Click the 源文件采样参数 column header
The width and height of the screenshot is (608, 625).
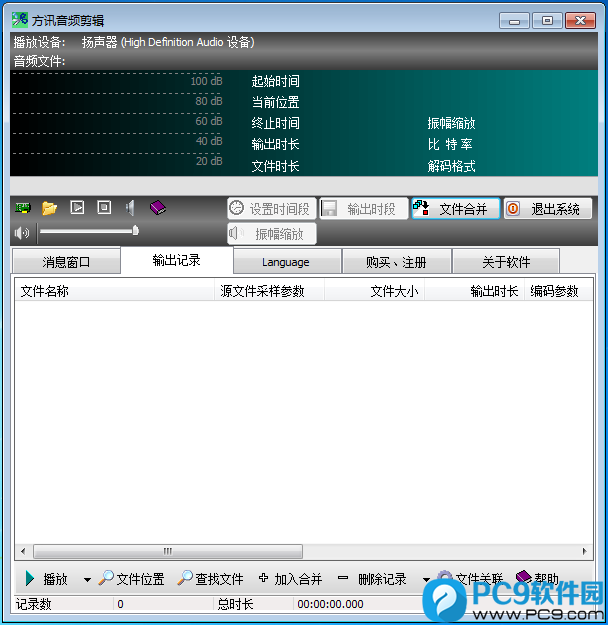(270, 291)
